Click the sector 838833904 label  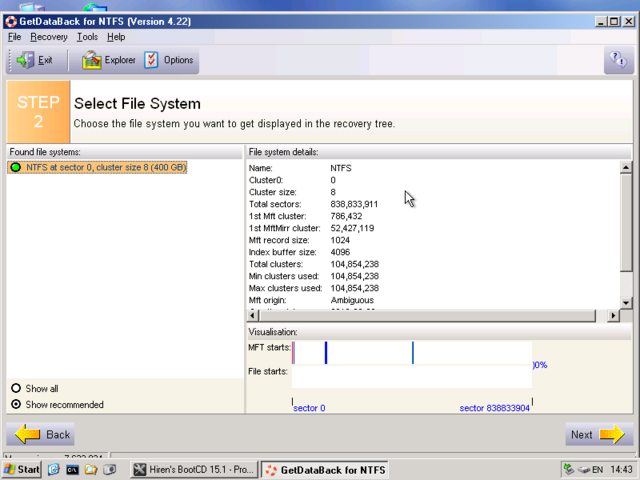494,408
